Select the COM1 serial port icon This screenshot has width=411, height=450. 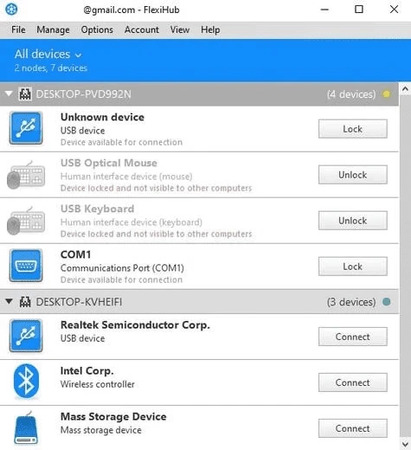26,266
